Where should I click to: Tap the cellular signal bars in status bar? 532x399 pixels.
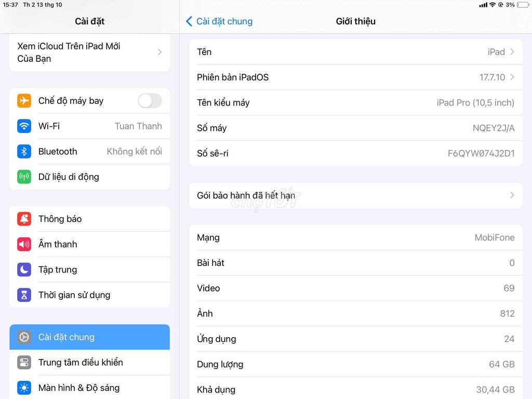[x=483, y=5]
